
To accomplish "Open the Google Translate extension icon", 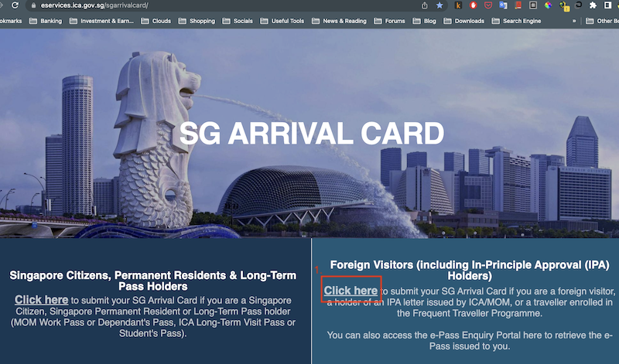I will point(504,5).
